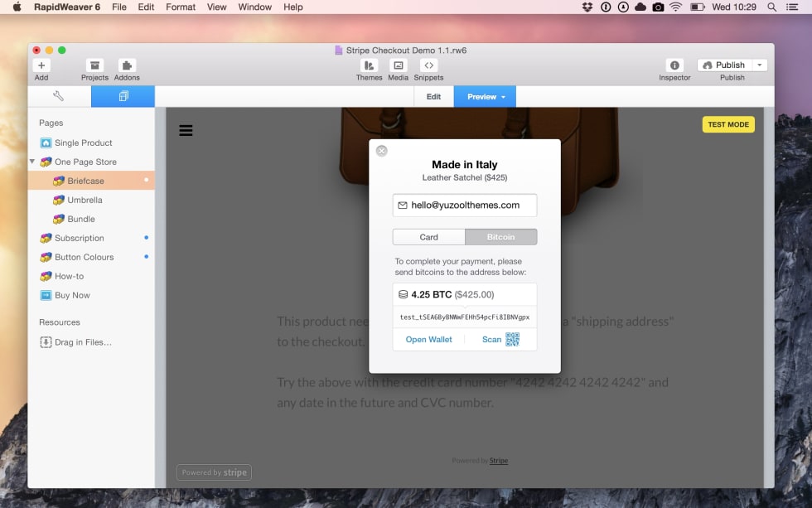Open the Snippets code icon
The image size is (812, 508).
[429, 65]
